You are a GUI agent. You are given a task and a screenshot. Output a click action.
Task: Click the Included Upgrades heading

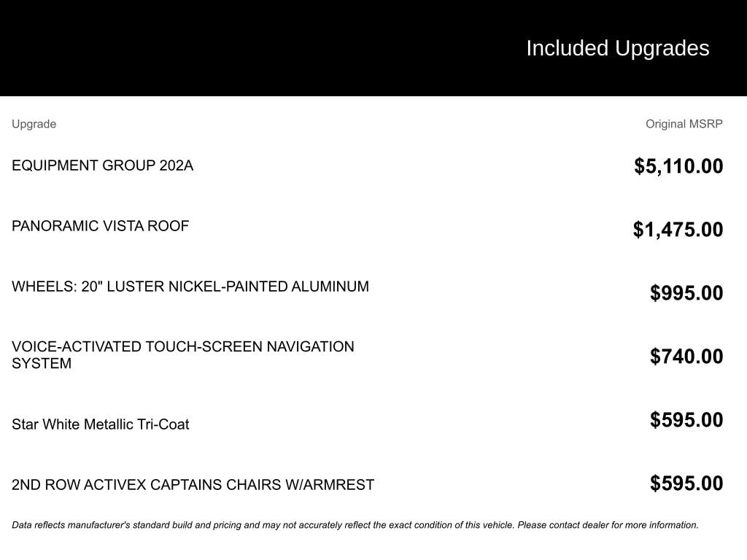tap(617, 48)
